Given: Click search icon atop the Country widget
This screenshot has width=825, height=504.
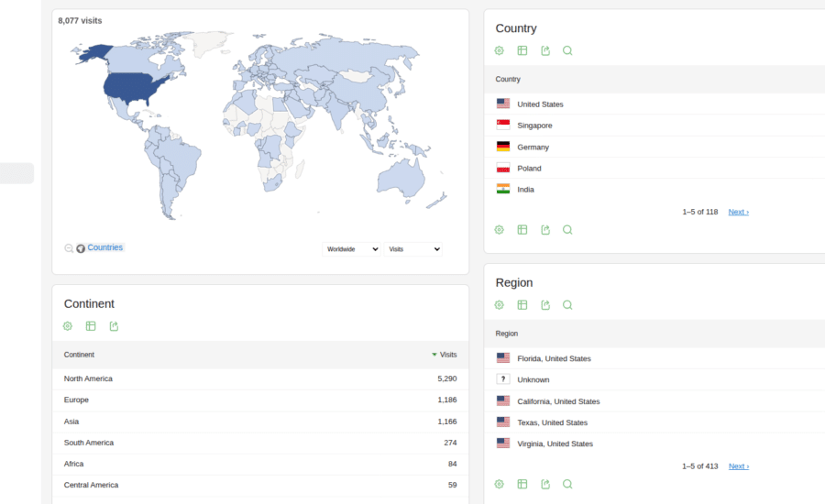Looking at the screenshot, I should click(567, 50).
